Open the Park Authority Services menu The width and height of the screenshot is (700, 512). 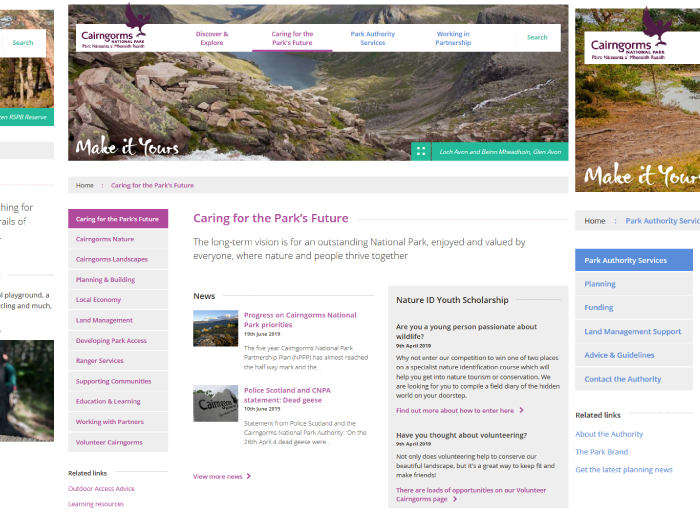[373, 38]
